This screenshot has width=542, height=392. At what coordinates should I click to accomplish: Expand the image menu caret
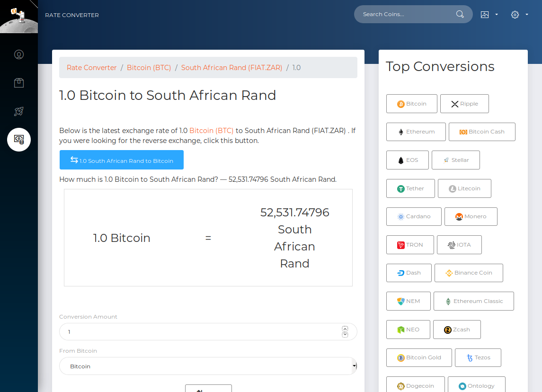coord(497,15)
